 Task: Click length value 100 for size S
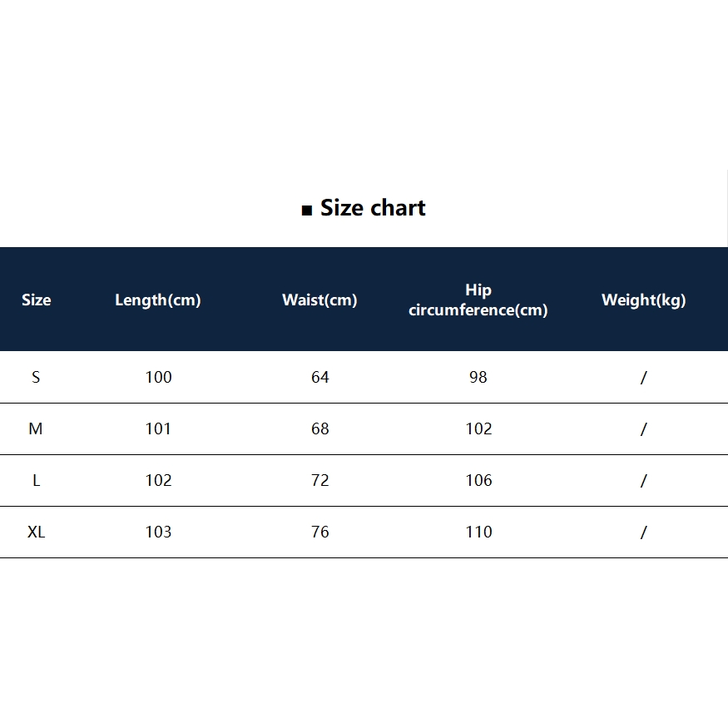[x=158, y=377]
